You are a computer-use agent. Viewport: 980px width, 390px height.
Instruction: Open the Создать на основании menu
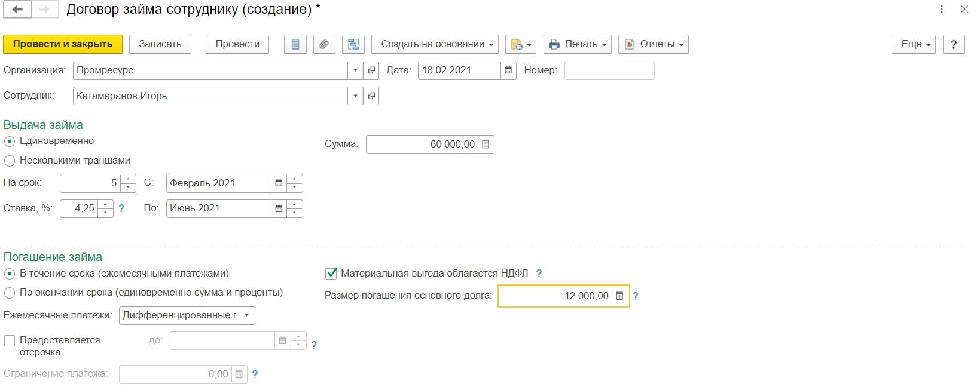tap(438, 44)
